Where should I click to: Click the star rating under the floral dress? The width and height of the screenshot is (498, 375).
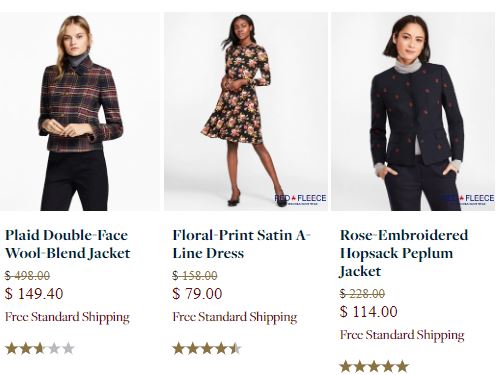point(207,349)
